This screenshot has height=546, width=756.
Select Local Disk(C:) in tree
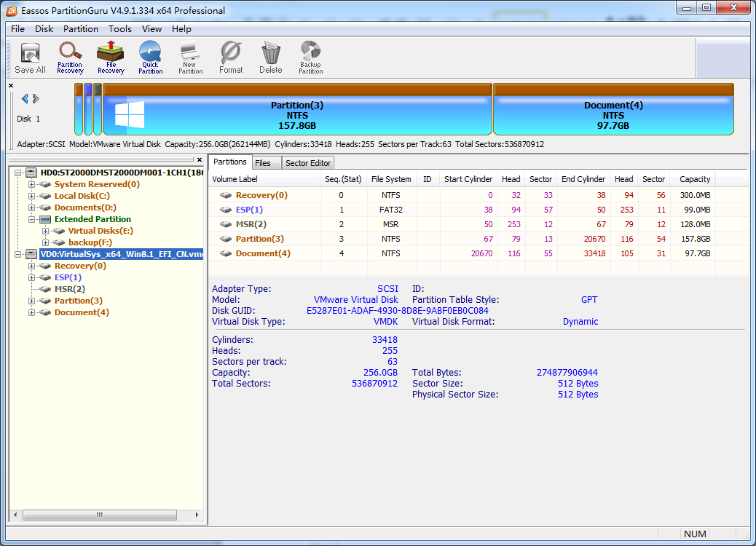tap(82, 196)
